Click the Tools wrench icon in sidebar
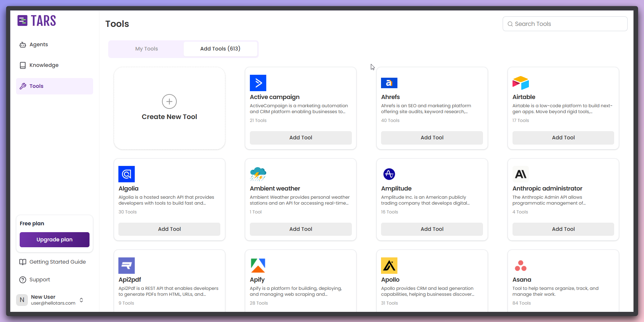Screen dimensions: 644x322 coord(23,86)
